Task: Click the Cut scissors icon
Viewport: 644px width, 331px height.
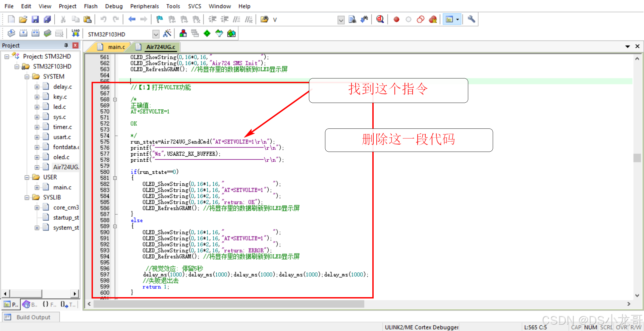Action: point(63,19)
